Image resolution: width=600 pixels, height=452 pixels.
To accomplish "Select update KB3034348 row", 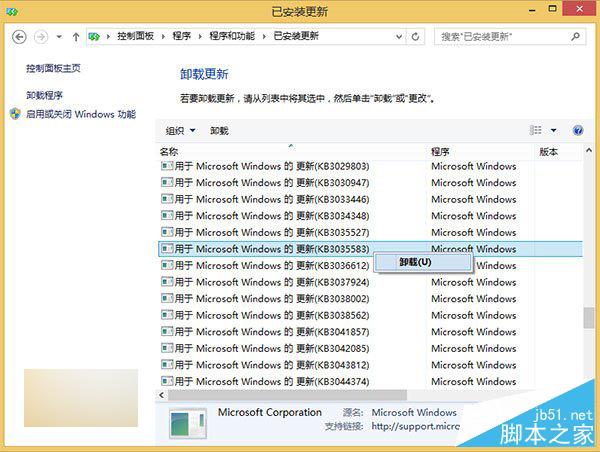I will (x=370, y=216).
